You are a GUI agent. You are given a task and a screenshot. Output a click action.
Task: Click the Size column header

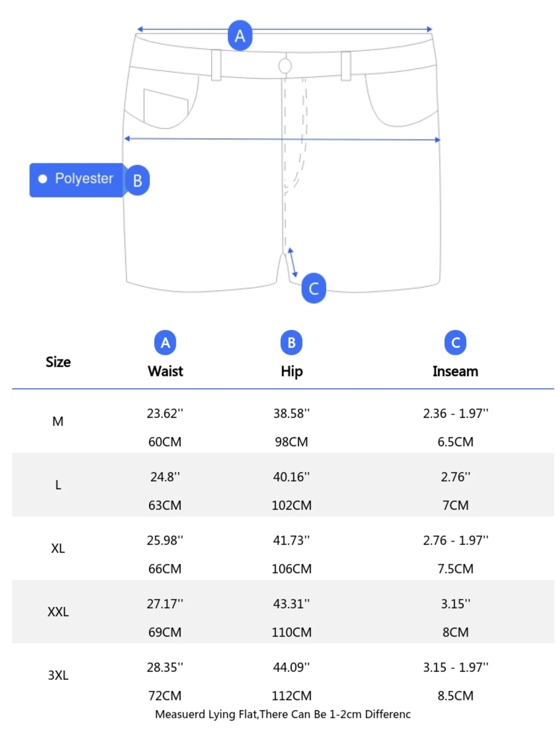click(x=58, y=362)
